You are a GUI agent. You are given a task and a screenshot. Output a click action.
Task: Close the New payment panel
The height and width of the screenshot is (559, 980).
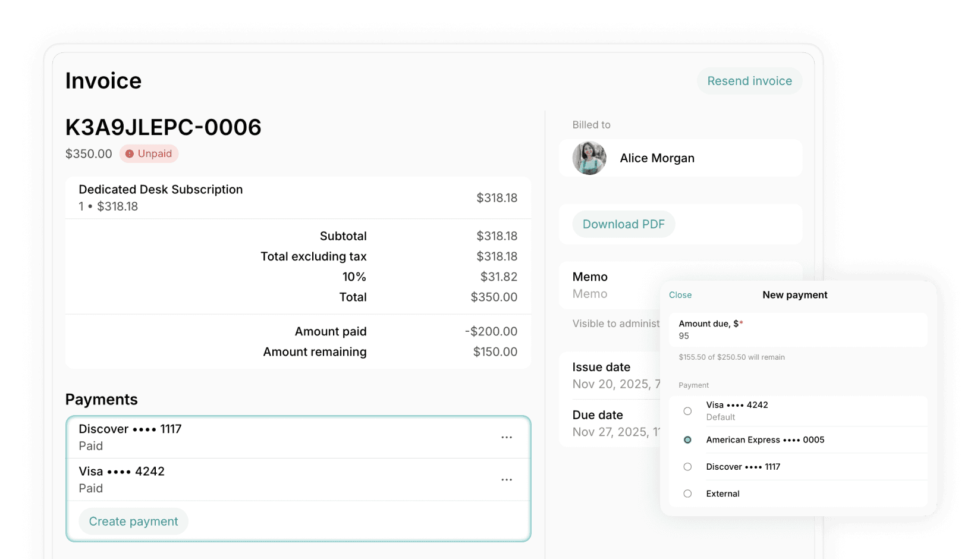pyautogui.click(x=680, y=294)
